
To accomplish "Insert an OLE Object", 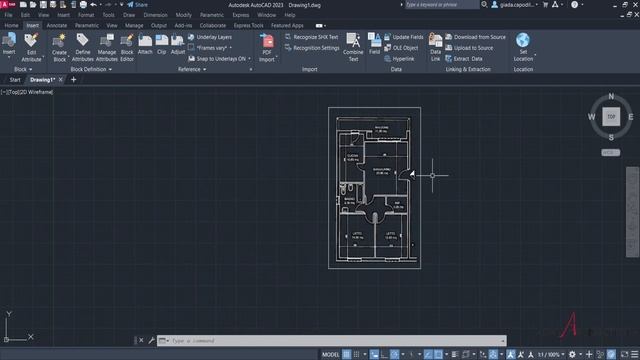I will [401, 48].
